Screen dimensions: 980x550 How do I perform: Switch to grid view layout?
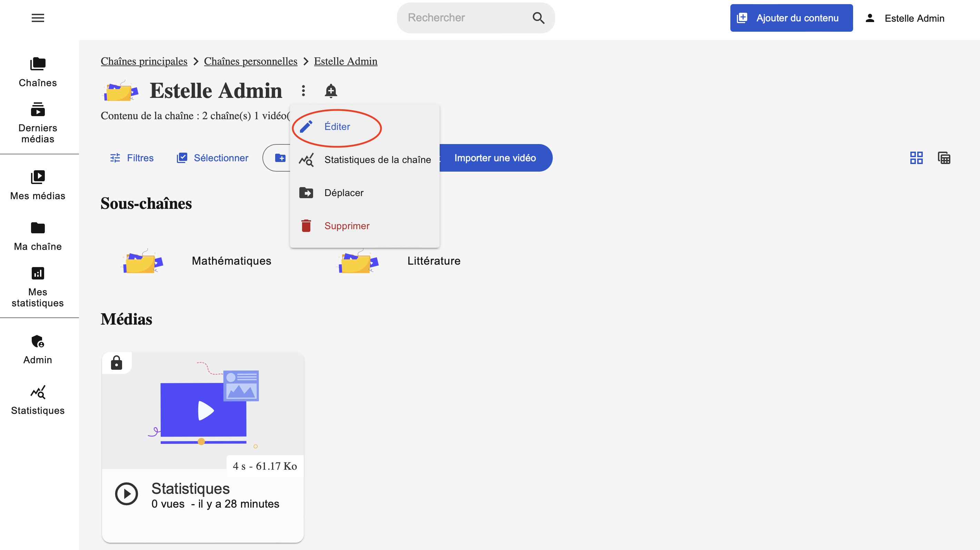(x=916, y=158)
